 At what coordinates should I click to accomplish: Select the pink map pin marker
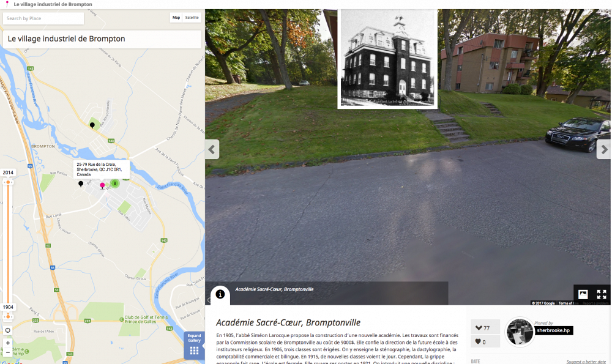(102, 186)
